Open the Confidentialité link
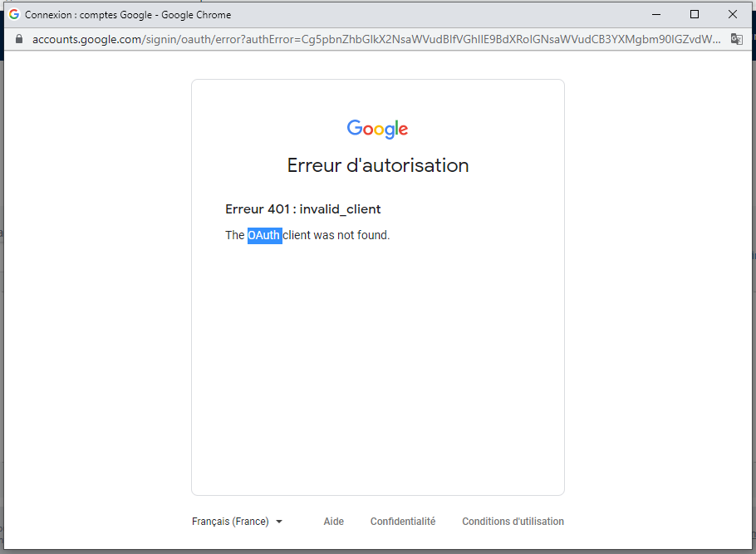756x554 pixels. [x=403, y=521]
